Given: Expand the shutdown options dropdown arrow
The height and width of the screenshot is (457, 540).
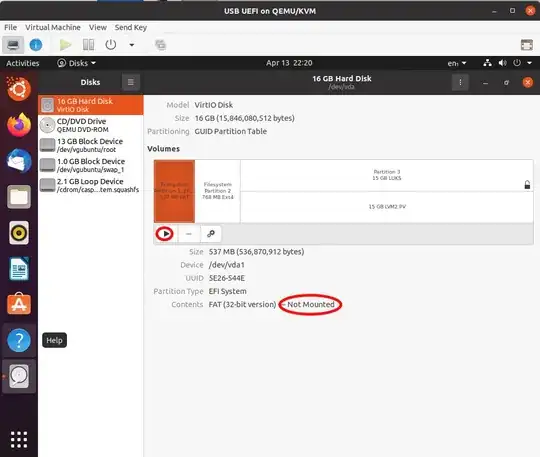Looking at the screenshot, I should (x=132, y=45).
